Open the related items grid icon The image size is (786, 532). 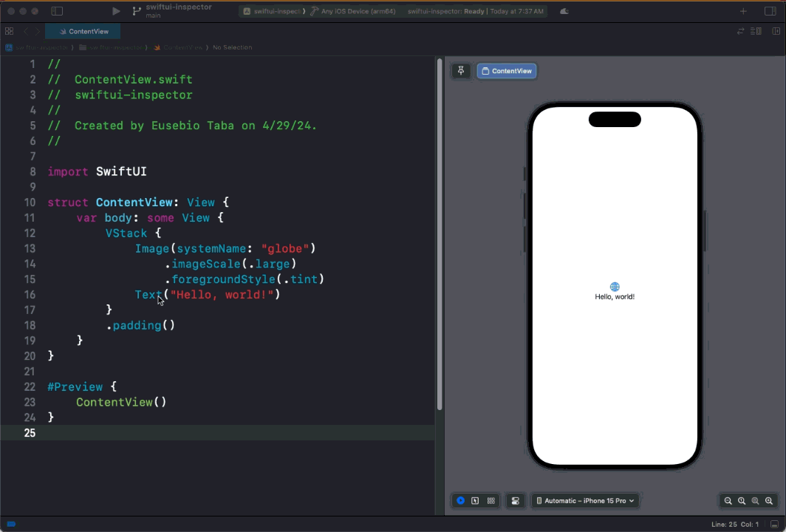tap(9, 31)
